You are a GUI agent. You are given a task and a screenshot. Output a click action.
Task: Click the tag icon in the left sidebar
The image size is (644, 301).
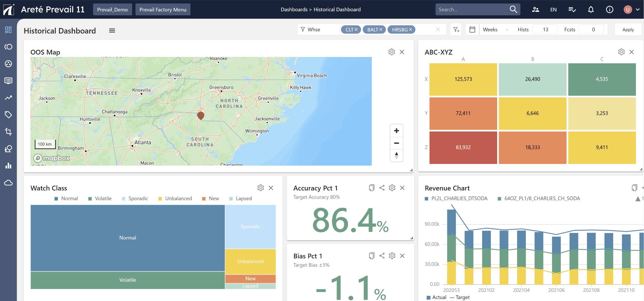pyautogui.click(x=8, y=115)
